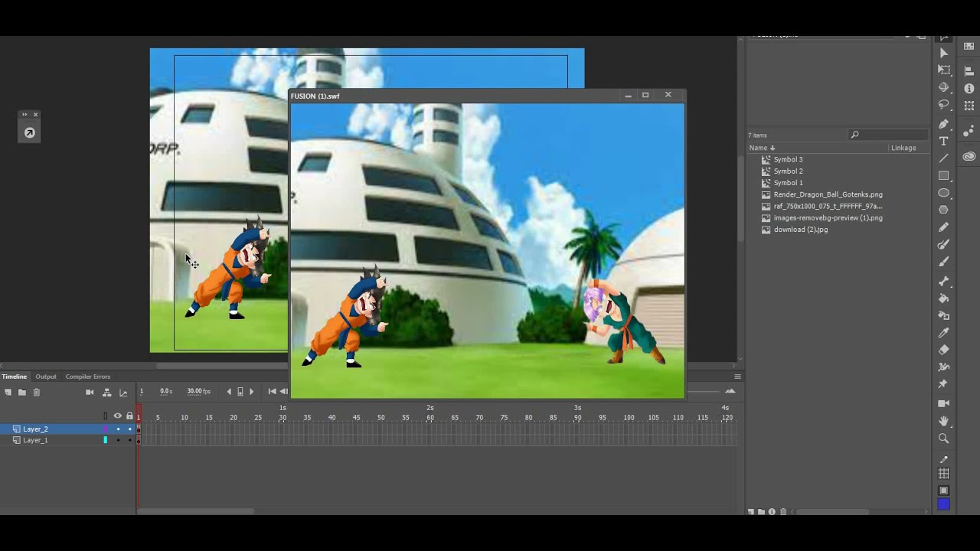980x551 pixels.
Task: Delete the selected timeline layer
Action: (36, 393)
